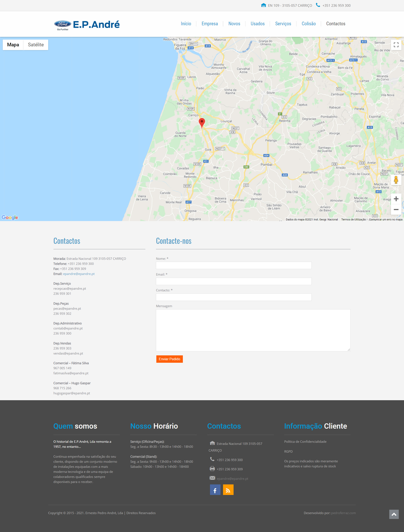Open the Usados menu item
This screenshot has width=404, height=532.
tap(257, 24)
